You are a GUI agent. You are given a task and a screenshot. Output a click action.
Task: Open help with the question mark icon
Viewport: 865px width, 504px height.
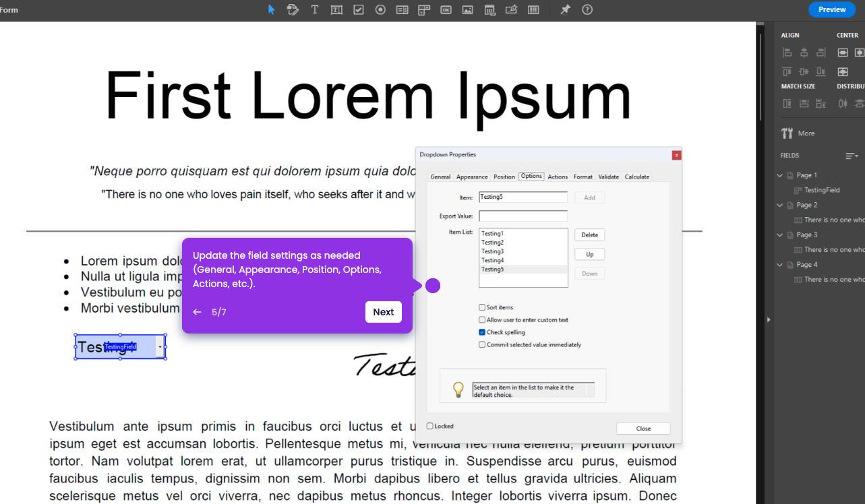587,9
